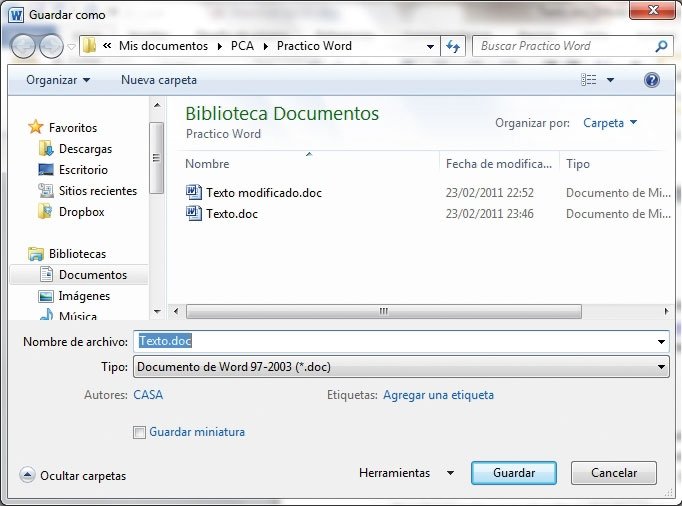This screenshot has width=682, height=506.
Task: Click the Cancelar button
Action: click(614, 473)
